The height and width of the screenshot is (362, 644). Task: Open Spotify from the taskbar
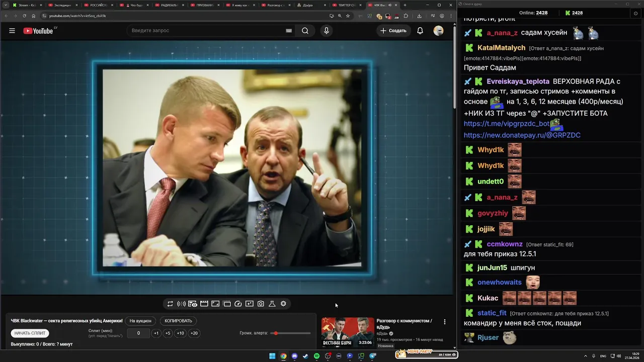point(316,356)
